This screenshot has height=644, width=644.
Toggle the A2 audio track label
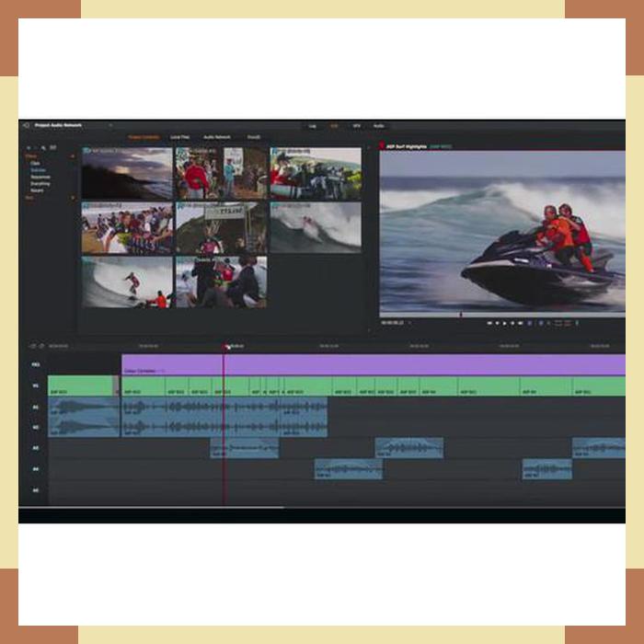coord(36,427)
